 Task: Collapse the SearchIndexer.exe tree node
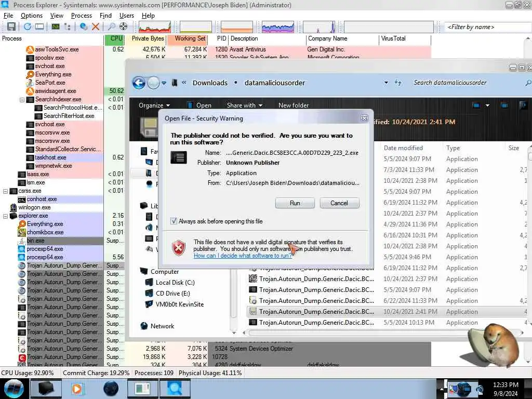tap(22, 100)
